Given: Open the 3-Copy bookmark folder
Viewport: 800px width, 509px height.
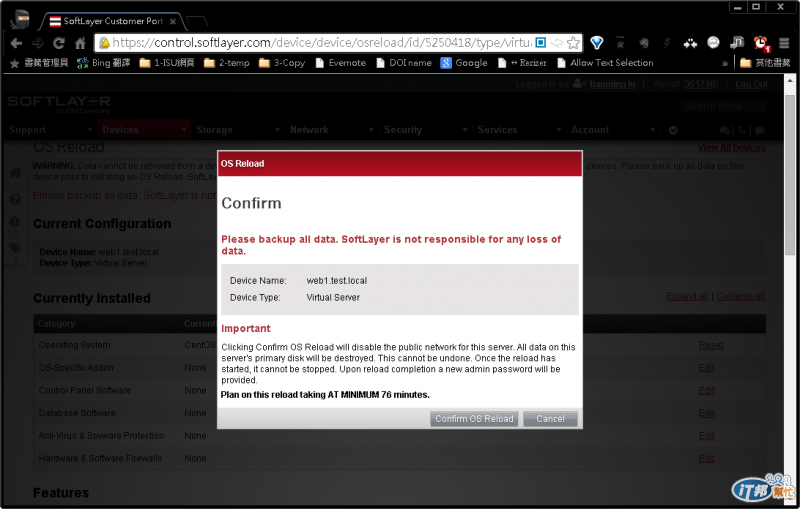Looking at the screenshot, I should [x=282, y=63].
